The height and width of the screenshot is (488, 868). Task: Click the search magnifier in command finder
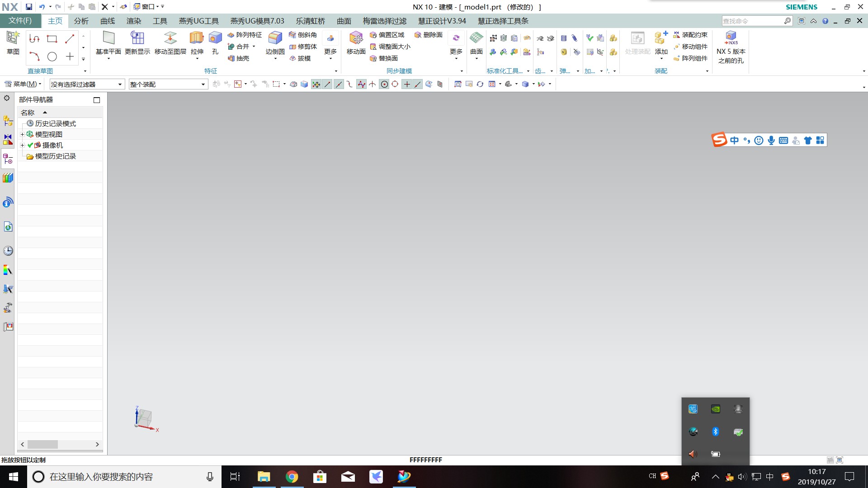click(787, 21)
